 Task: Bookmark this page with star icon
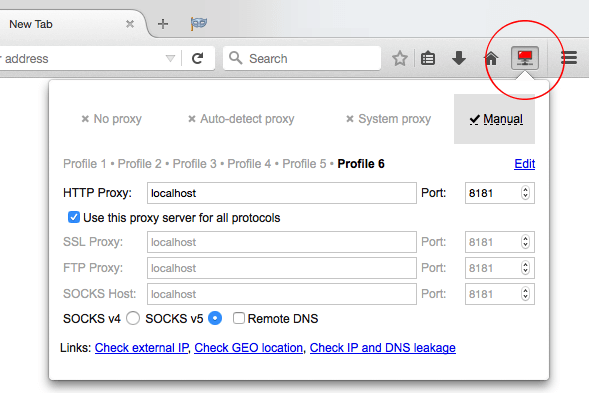coord(400,58)
